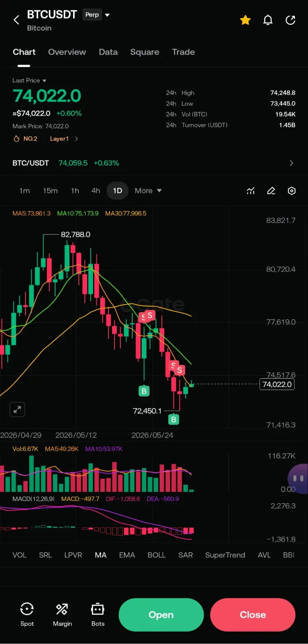Tap the current price label 74,022.0 on axis
The image size is (308, 644).
tap(277, 384)
